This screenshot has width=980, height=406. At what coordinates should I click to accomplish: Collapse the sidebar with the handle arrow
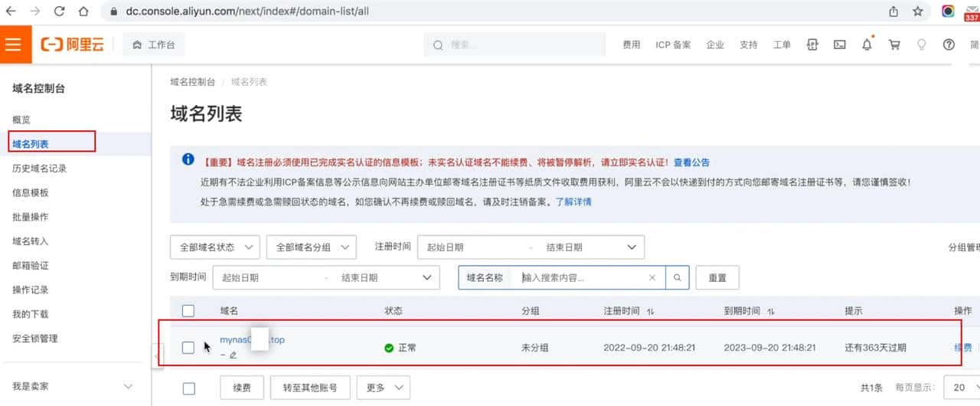coord(157,356)
